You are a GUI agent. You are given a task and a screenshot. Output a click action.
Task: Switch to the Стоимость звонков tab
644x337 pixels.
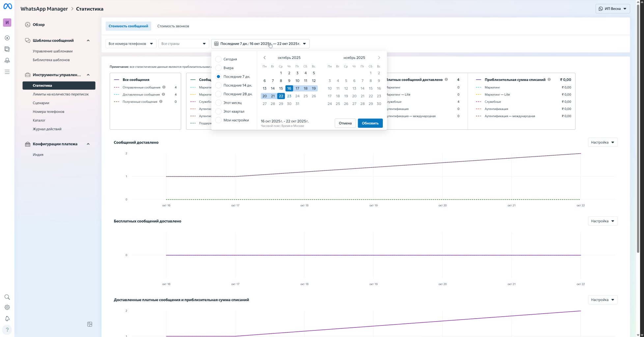tap(173, 26)
